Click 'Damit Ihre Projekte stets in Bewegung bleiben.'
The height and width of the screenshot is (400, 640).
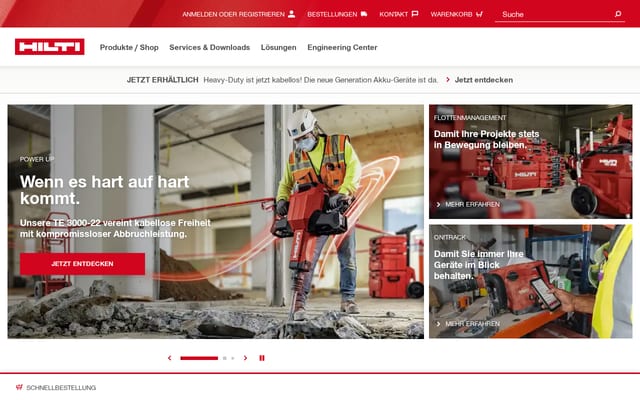[x=487, y=139]
